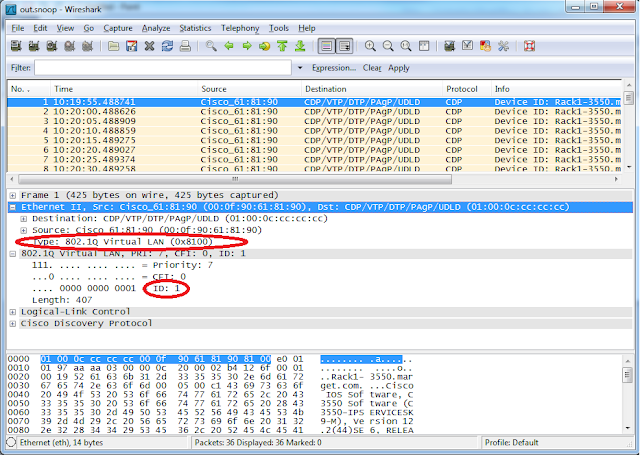Image resolution: width=640 pixels, height=455 pixels.
Task: Collapse the Ethernet II tree node
Action: coord(13,207)
